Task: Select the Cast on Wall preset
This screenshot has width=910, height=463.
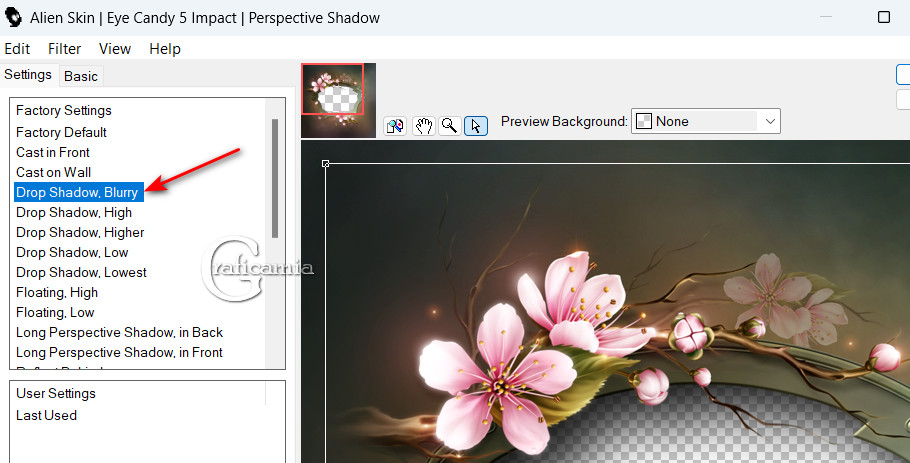Action: pos(53,172)
